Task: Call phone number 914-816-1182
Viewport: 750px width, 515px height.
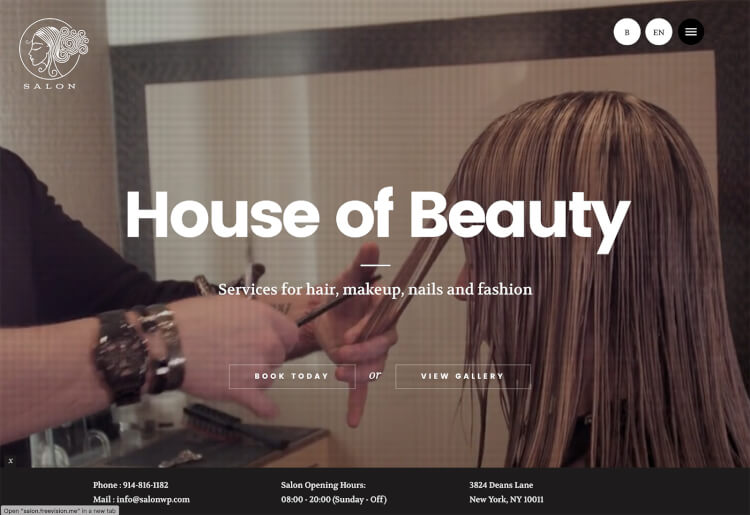Action: 145,485
